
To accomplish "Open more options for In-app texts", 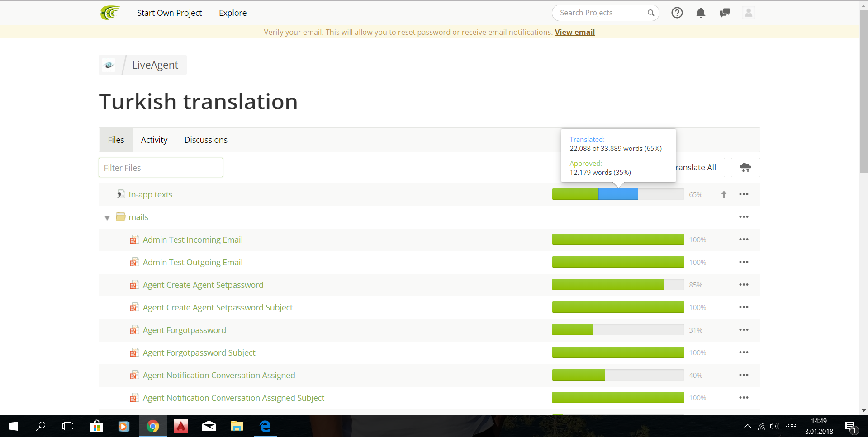I will 744,194.
